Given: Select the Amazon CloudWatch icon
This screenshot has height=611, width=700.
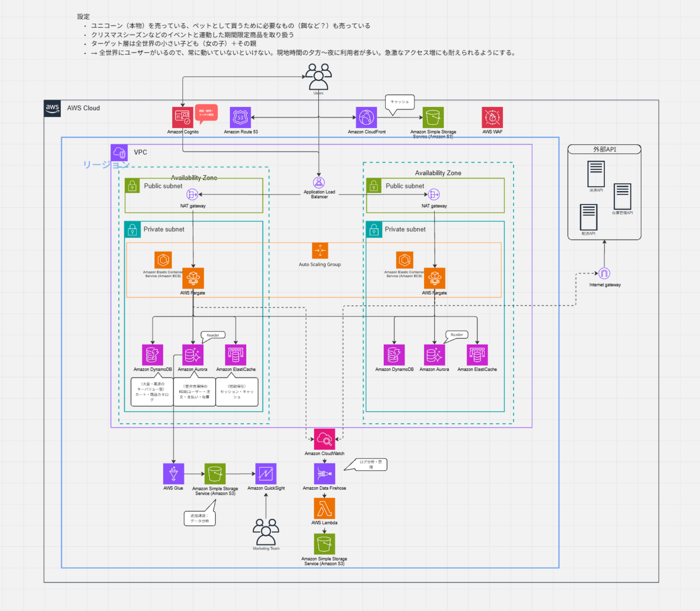Looking at the screenshot, I should point(325,439).
